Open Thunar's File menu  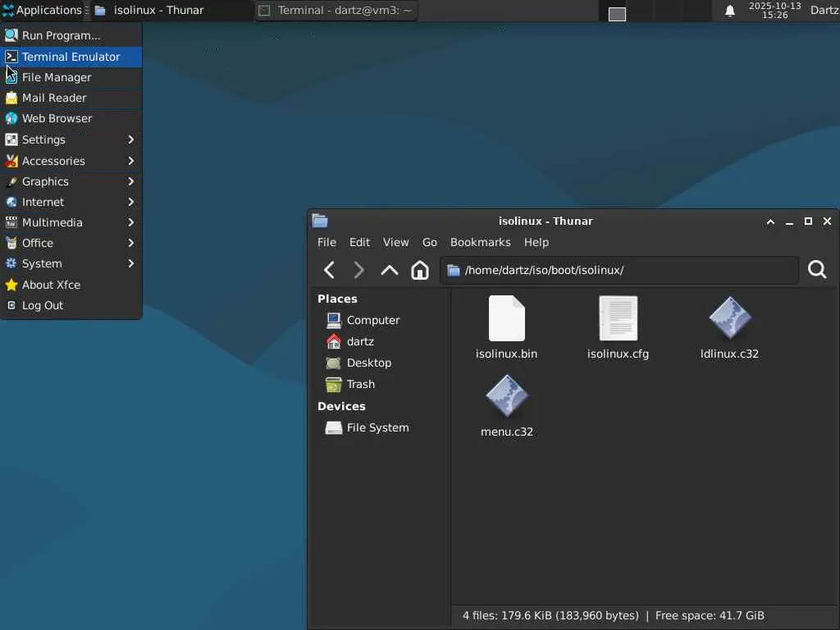[x=326, y=242]
